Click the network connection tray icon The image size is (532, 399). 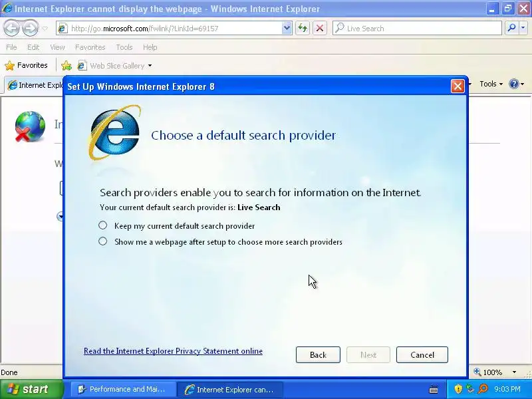470,389
